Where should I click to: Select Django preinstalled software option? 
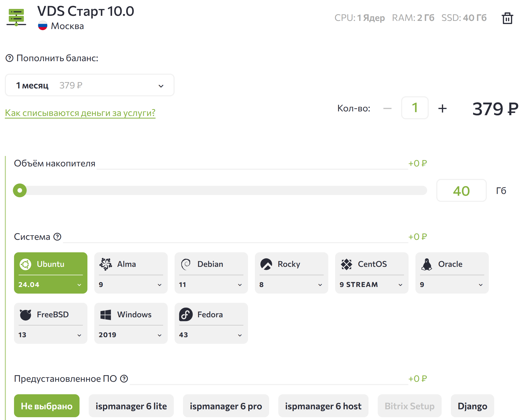tap(472, 406)
